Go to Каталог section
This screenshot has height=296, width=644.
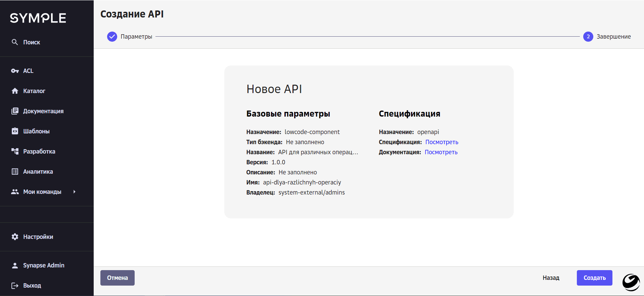(34, 91)
